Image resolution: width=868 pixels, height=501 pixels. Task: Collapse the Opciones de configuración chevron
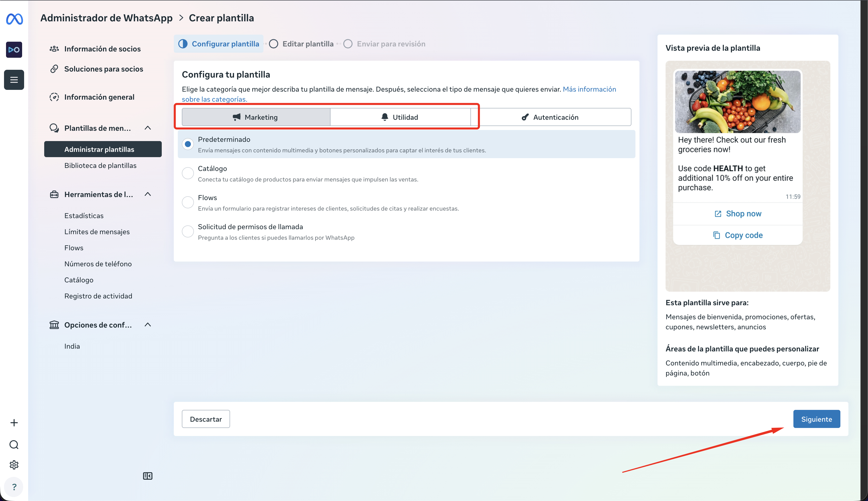pos(148,325)
